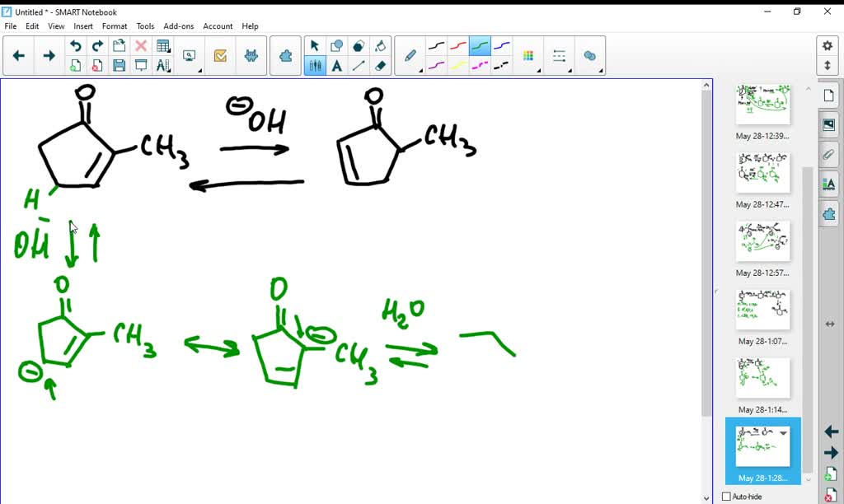This screenshot has width=844, height=504.
Task: Open the Gallery sidebar tab
Action: click(828, 125)
